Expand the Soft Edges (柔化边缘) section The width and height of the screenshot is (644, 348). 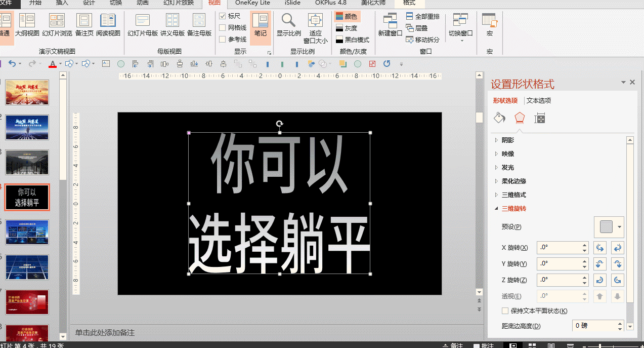(514, 181)
